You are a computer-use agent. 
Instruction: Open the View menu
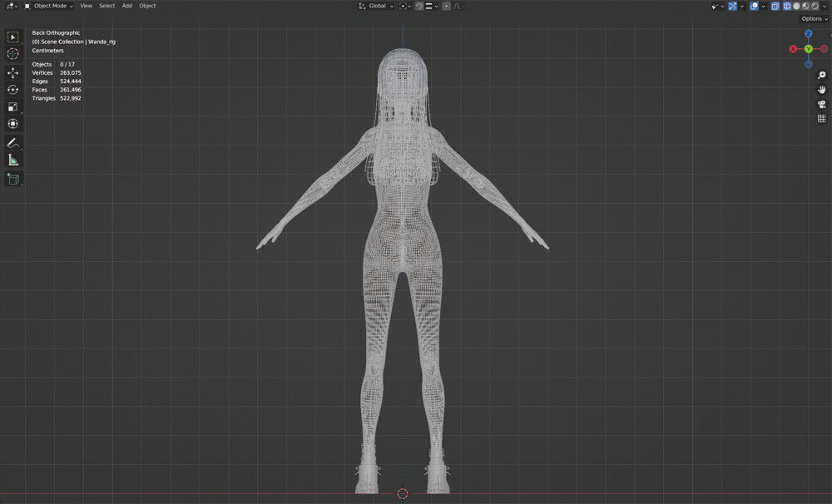coord(86,6)
